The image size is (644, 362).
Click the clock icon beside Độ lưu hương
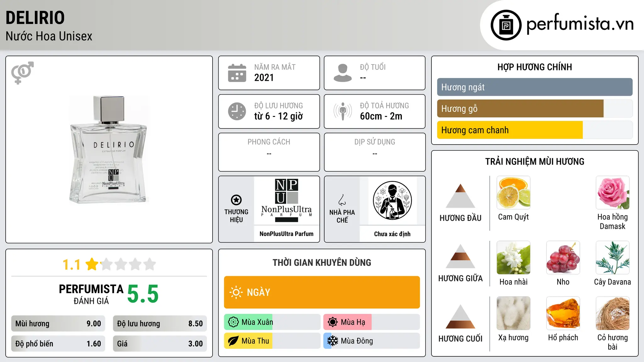[x=237, y=111]
